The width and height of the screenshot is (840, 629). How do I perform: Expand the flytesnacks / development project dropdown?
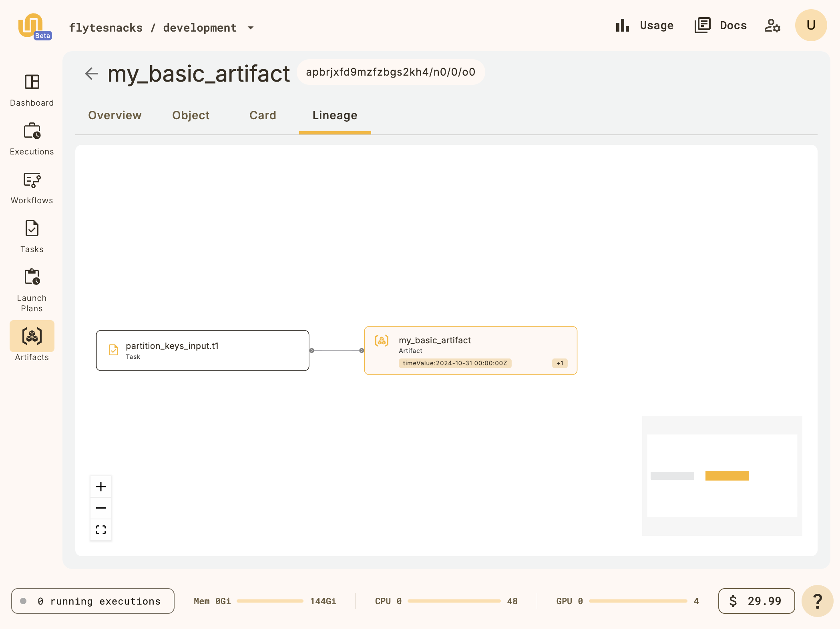(251, 28)
